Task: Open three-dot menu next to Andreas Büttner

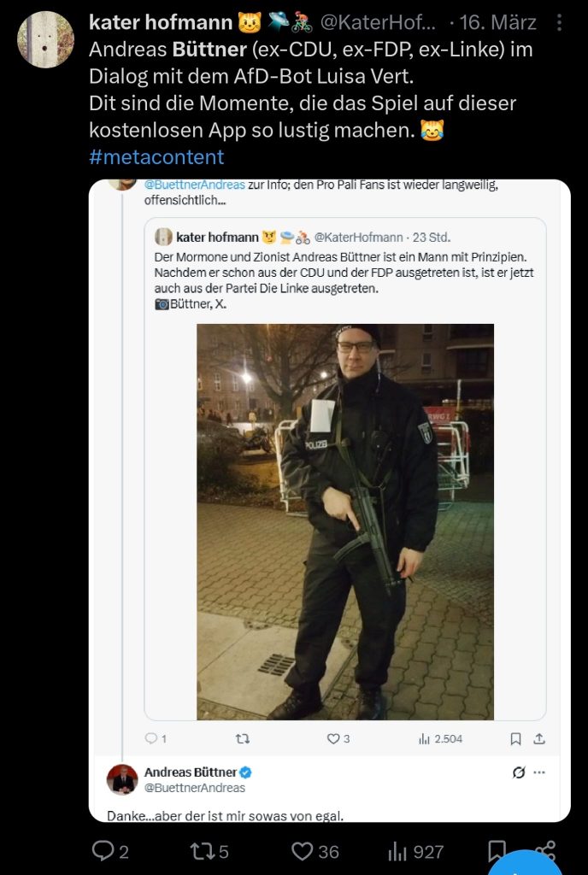Action: 539,772
